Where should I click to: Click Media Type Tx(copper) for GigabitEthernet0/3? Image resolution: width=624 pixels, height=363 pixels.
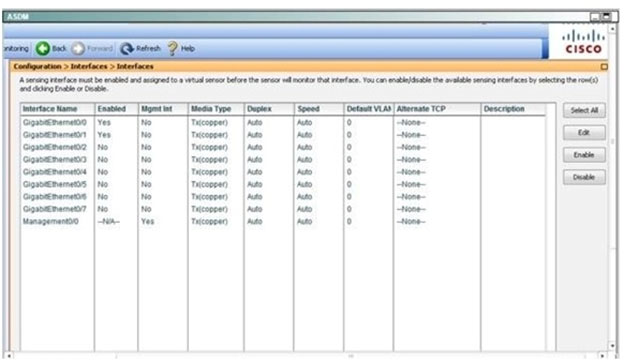point(209,160)
